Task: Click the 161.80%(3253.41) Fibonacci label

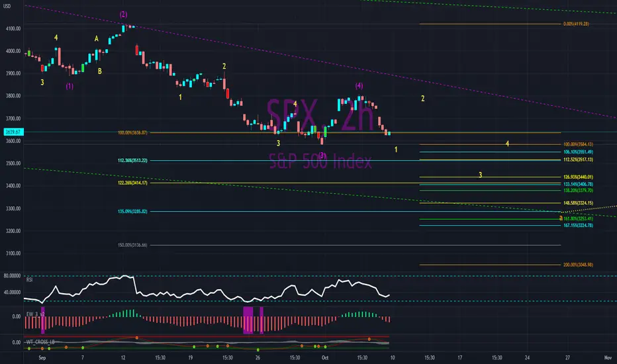Action: (x=578, y=219)
